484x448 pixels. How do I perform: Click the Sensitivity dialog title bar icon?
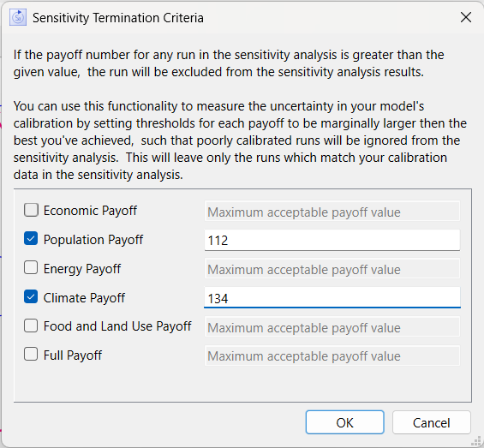(18, 18)
